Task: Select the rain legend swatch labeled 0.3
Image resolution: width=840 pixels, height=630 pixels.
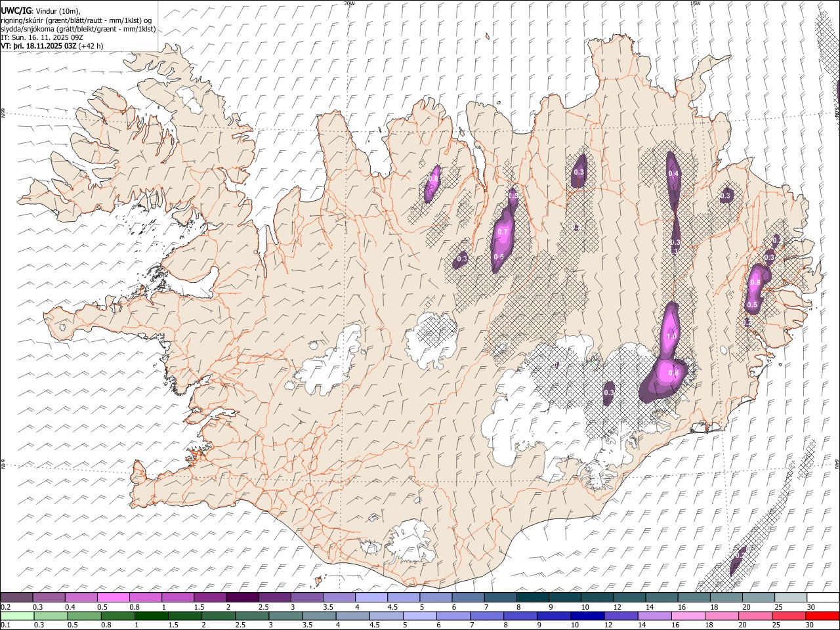Action: tap(49, 616)
